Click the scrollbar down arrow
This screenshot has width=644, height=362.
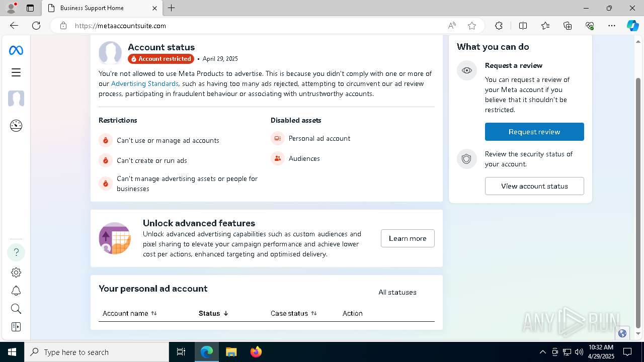point(638,333)
